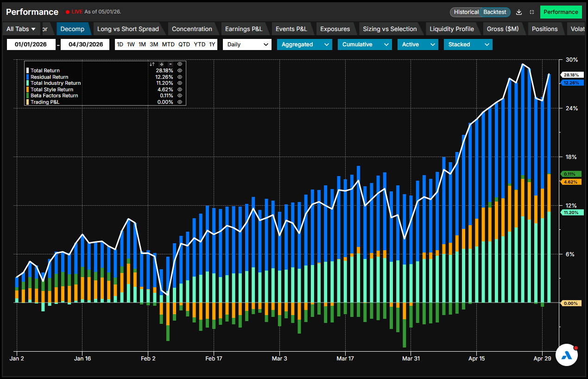Screen dimensions: 588x379
Task: Open the Stacked chart type dropdown
Action: (468, 44)
